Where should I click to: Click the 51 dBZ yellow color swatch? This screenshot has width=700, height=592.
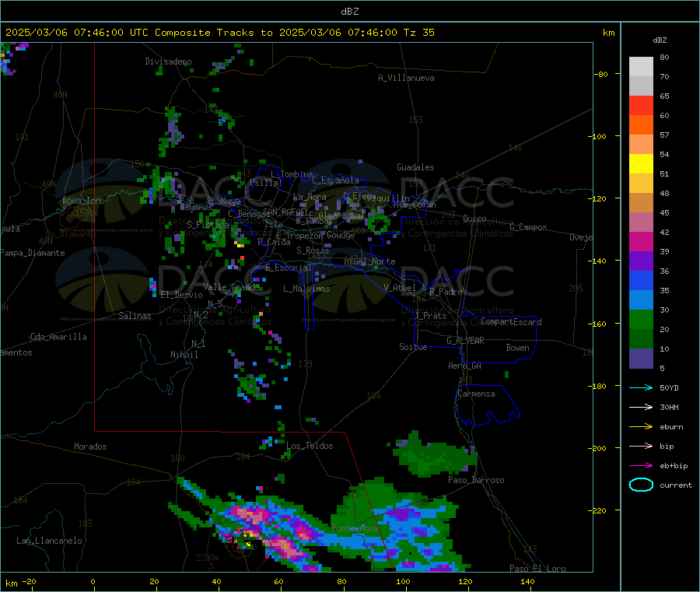point(641,164)
